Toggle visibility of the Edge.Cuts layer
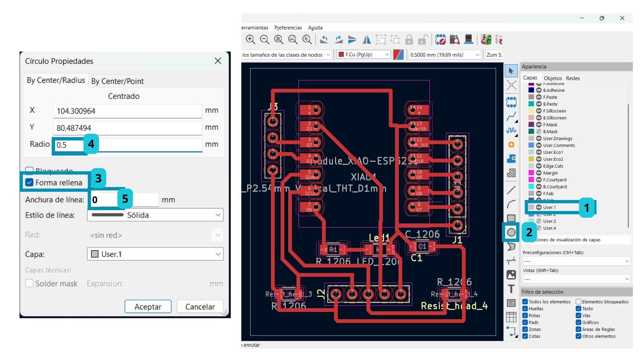This screenshot has width=644, height=362. click(x=539, y=166)
